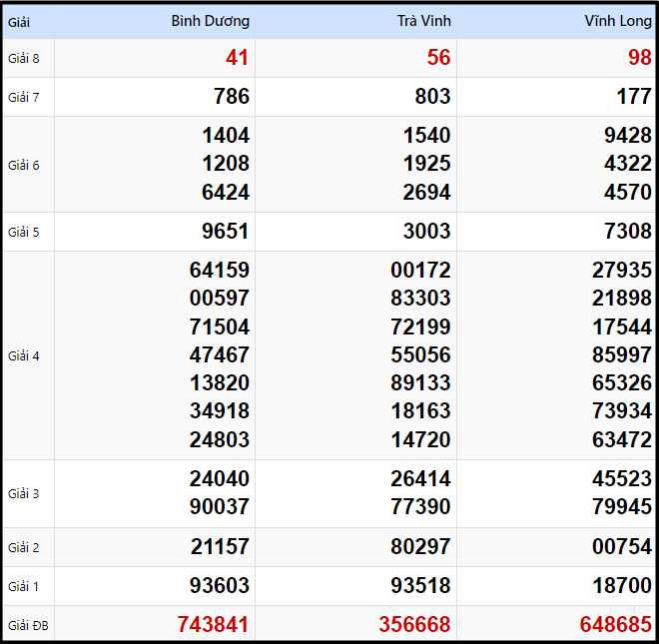
Task: Select the red number 56 in Giải 8
Action: 438,58
